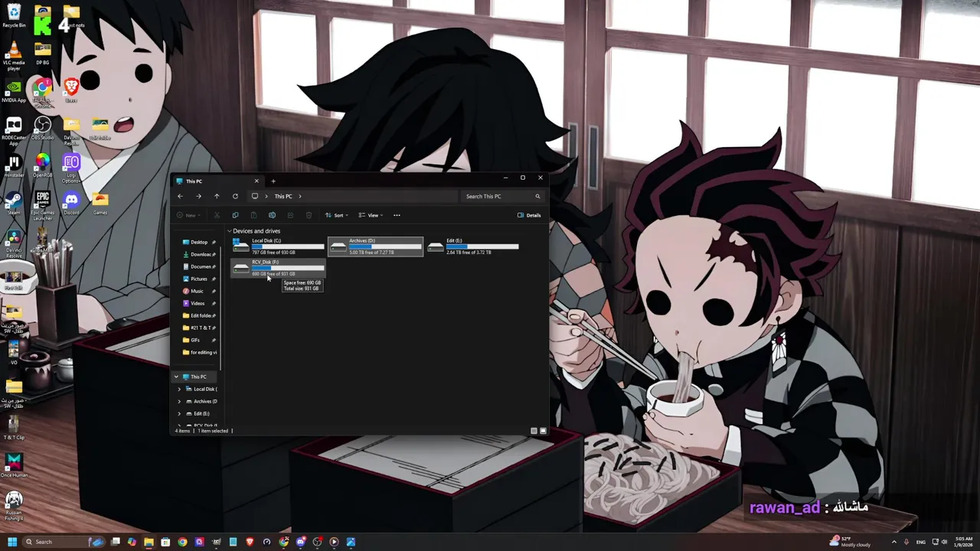Expand Archives (D:) tree node
The width and height of the screenshot is (980, 551).
179,401
